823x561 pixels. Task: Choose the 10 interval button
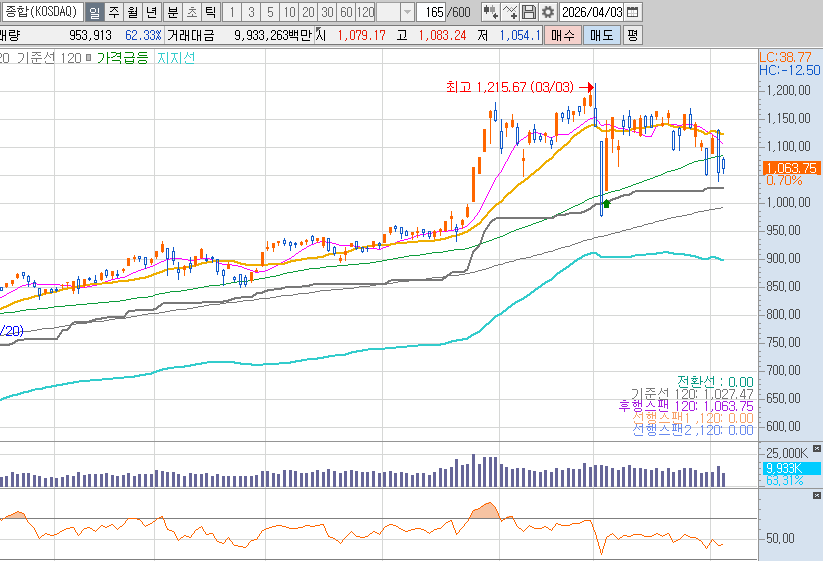click(289, 12)
